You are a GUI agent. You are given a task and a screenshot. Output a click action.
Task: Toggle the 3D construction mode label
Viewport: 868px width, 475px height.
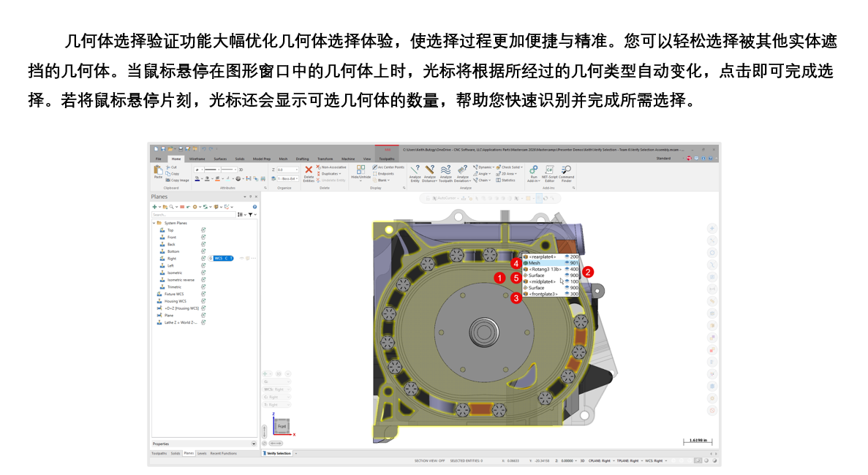[241, 170]
